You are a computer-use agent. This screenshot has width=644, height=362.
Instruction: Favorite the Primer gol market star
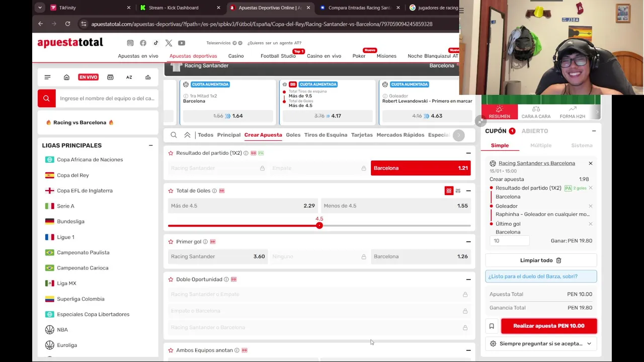pyautogui.click(x=171, y=241)
